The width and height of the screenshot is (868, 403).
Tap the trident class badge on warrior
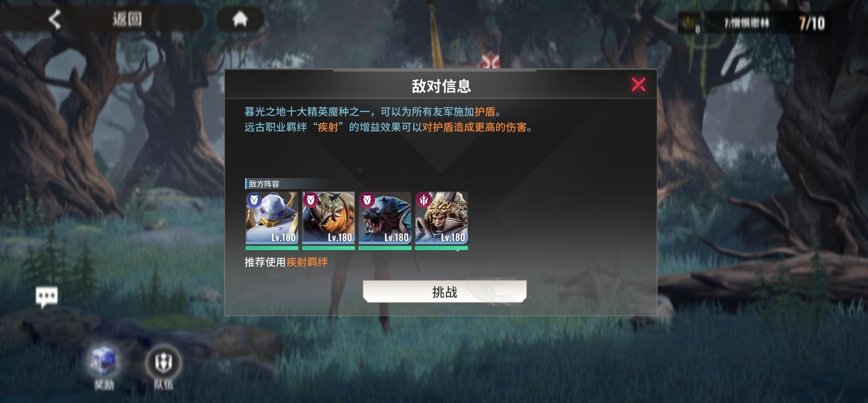point(424,200)
